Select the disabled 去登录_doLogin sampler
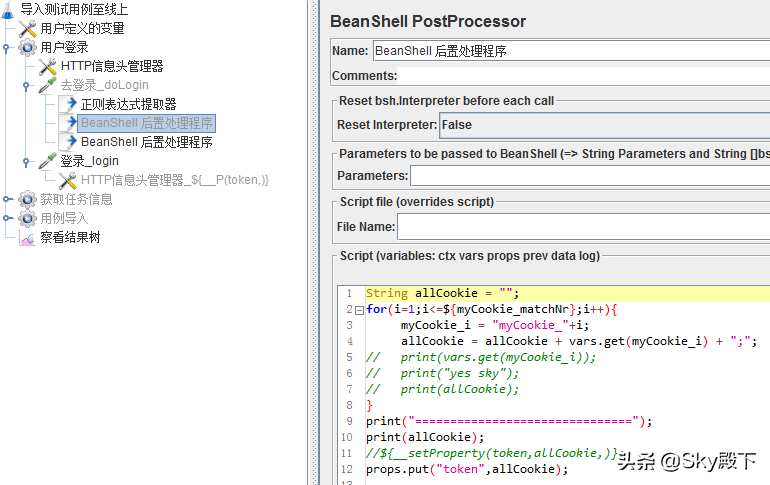This screenshot has width=770, height=485. pos(105,85)
